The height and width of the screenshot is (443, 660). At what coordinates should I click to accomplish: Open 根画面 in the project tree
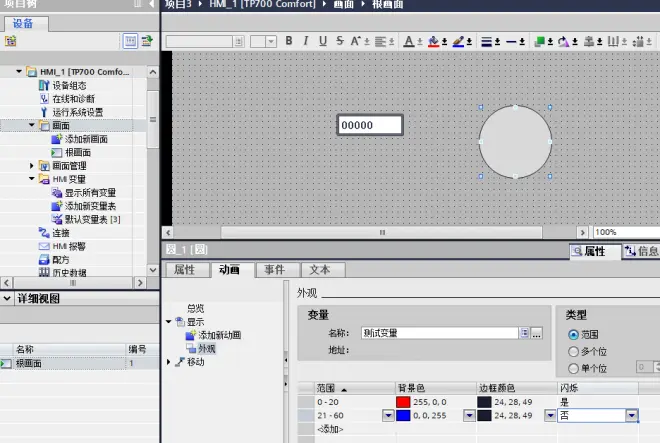[77, 152]
